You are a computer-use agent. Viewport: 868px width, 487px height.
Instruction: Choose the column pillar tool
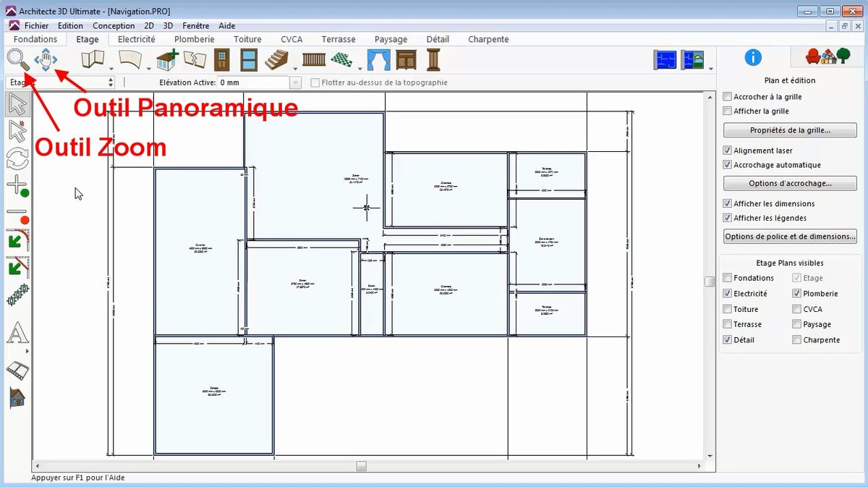coord(433,59)
